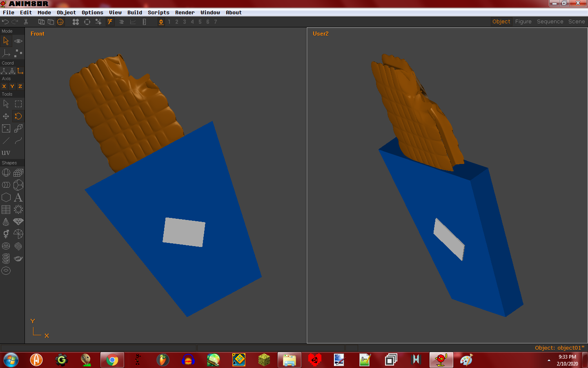Open the Build menu
This screenshot has width=588, height=368.
tap(135, 13)
